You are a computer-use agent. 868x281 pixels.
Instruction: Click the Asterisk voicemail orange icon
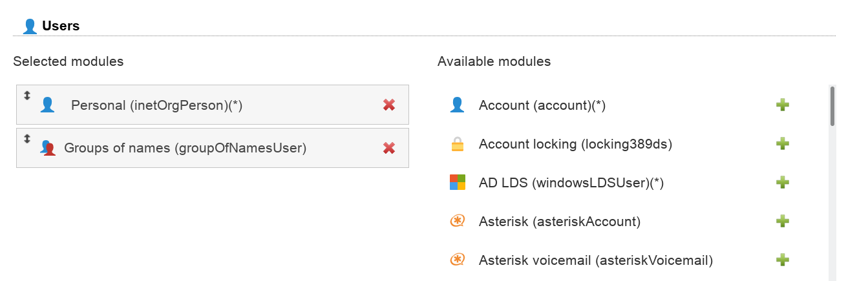(x=458, y=260)
